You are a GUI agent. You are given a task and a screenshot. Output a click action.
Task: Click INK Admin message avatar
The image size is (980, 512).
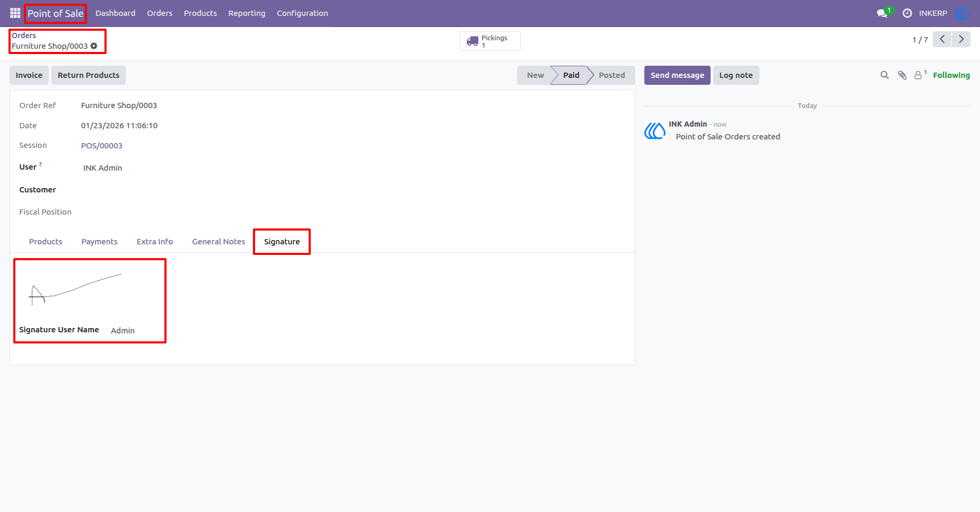(x=655, y=130)
